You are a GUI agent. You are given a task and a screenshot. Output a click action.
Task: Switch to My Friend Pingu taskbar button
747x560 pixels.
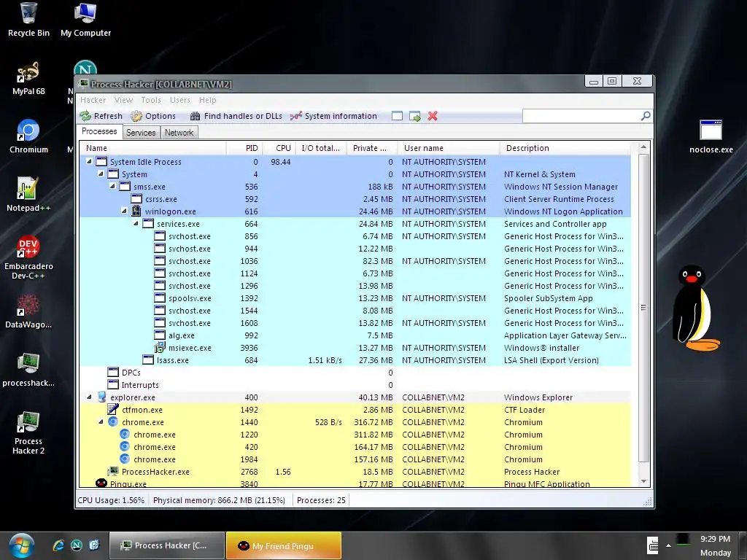[x=284, y=545]
